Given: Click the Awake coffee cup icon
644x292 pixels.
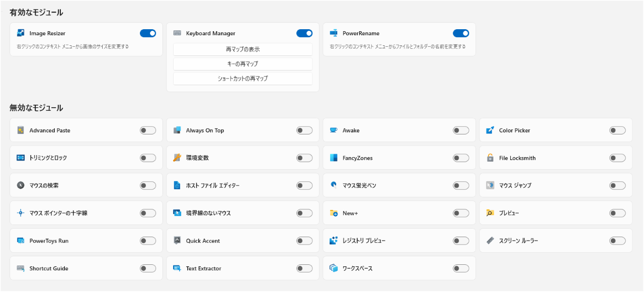Looking at the screenshot, I should click(334, 130).
